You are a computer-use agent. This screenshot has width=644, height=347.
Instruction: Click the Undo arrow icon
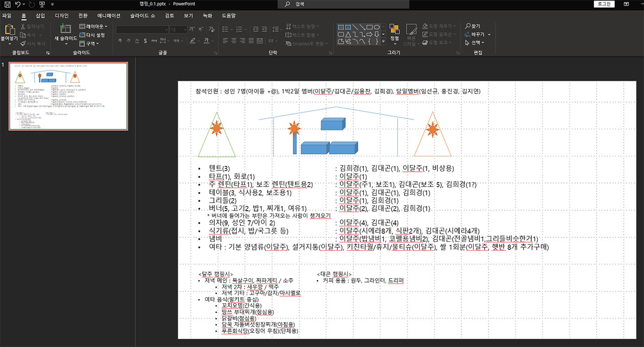click(x=19, y=5)
